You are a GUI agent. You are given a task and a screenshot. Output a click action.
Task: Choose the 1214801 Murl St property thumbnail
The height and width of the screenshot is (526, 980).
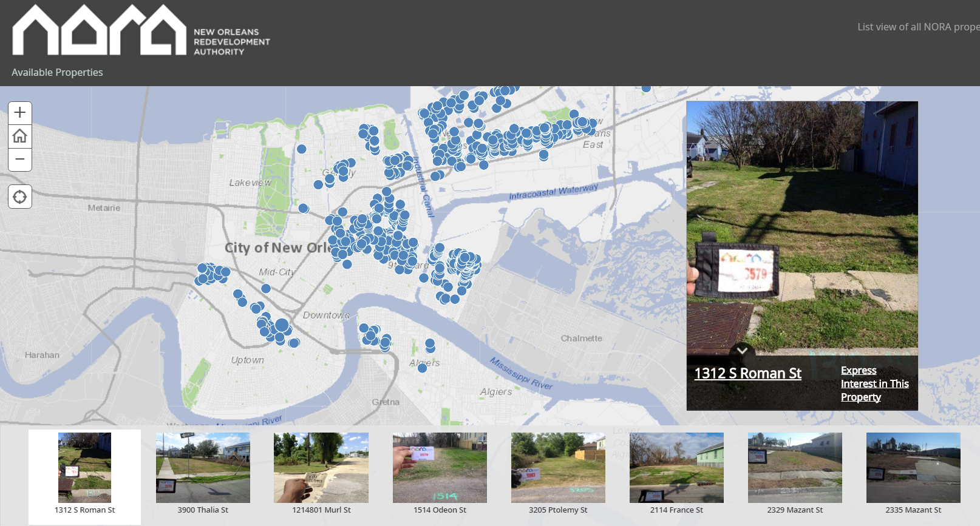click(321, 468)
